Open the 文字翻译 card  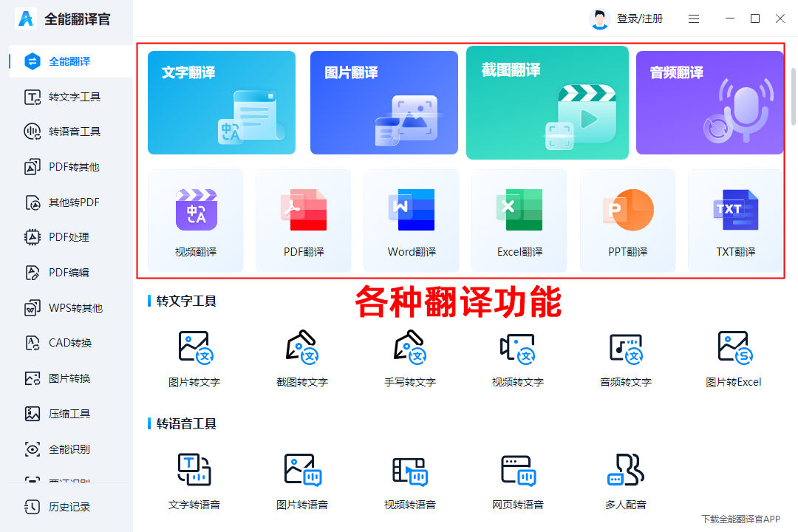(222, 102)
